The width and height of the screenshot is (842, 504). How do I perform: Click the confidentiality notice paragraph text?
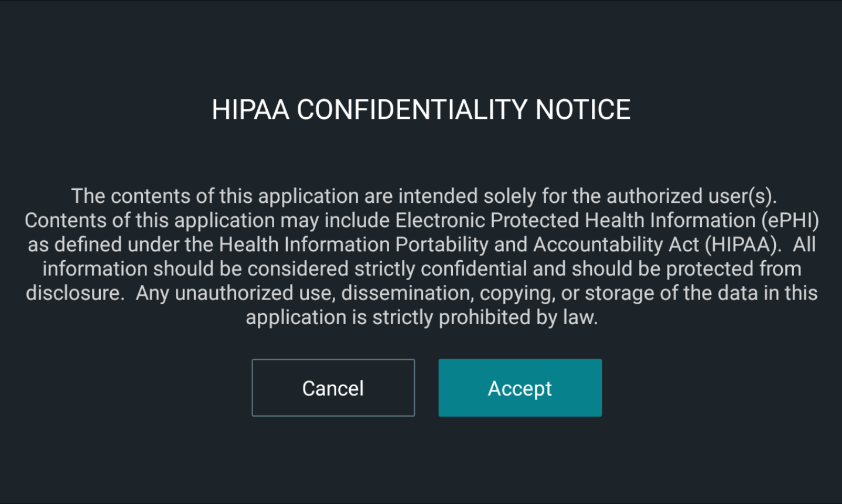pyautogui.click(x=421, y=256)
